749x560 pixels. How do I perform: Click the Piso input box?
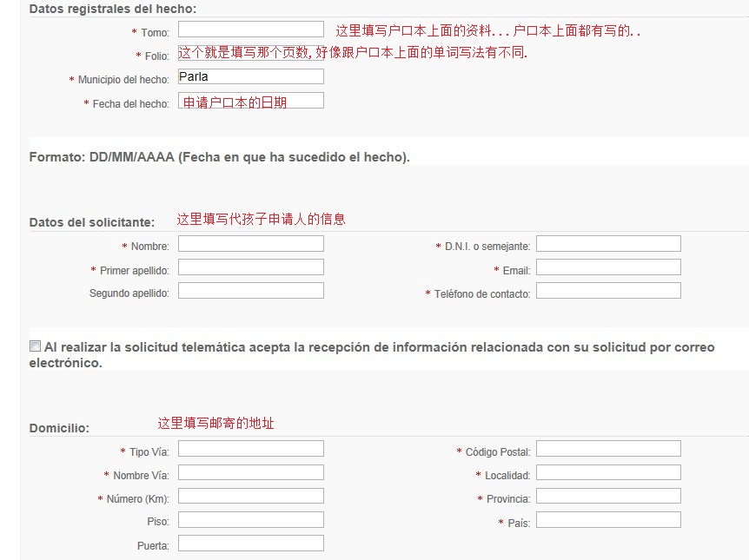tap(250, 520)
